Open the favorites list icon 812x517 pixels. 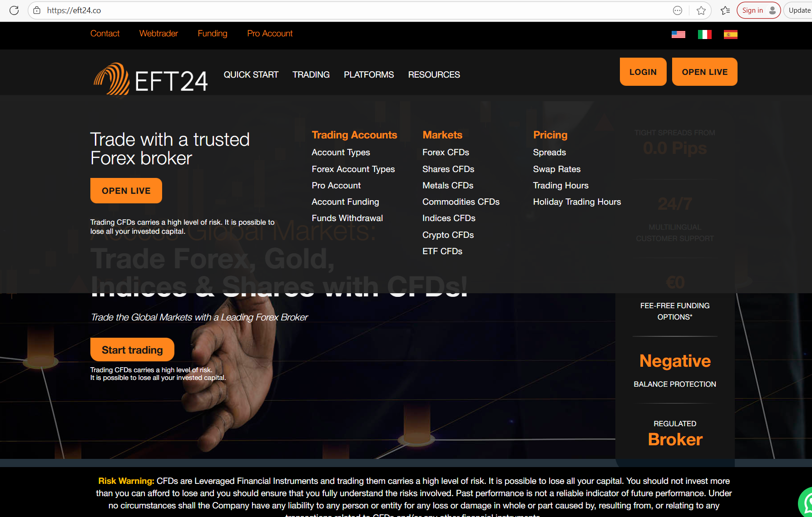[x=725, y=10]
